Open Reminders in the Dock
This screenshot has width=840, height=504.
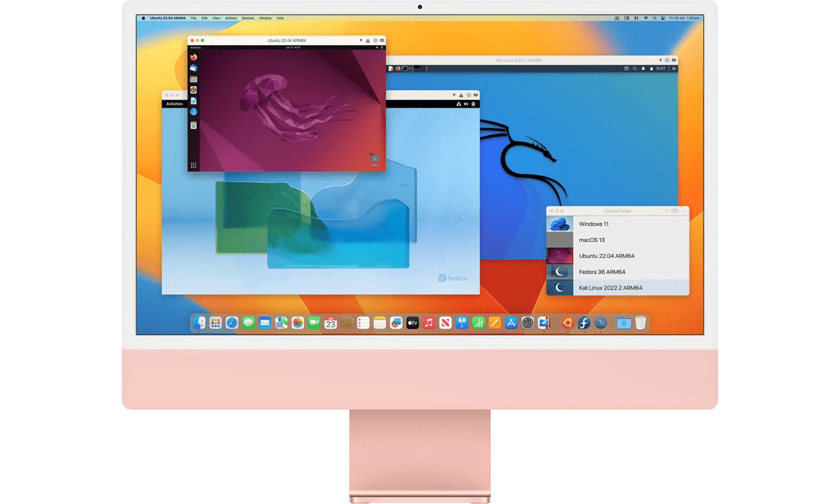(363, 323)
